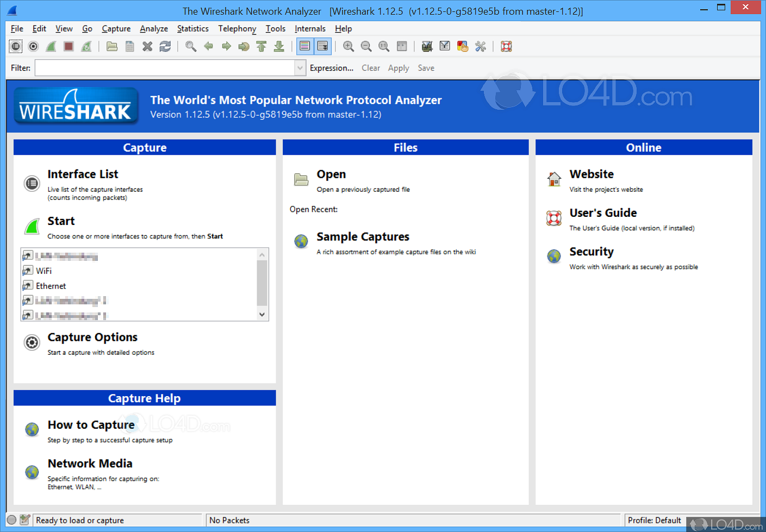766x532 pixels.
Task: Open Capture Options via the gear toolbar icon
Action: 33,46
